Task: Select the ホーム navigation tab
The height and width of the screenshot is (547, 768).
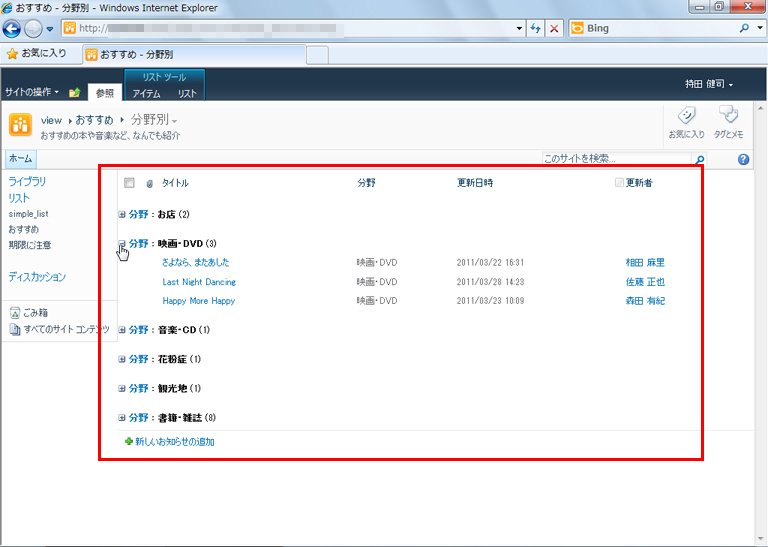Action: [21, 159]
